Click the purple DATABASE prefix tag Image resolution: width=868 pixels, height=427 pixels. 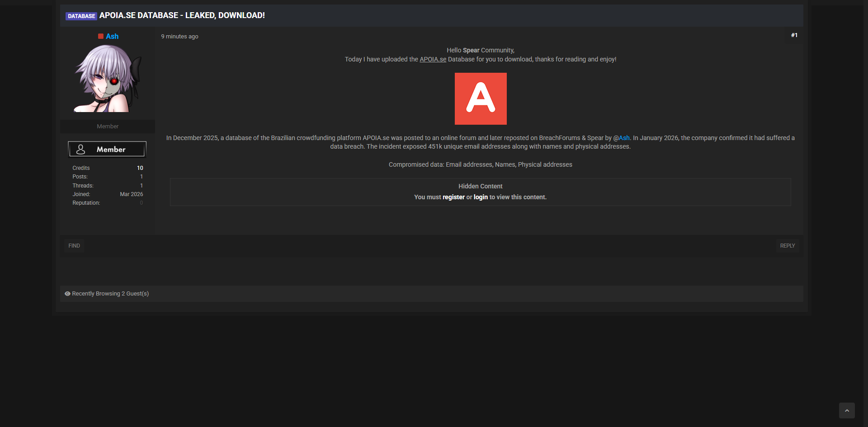tap(81, 16)
